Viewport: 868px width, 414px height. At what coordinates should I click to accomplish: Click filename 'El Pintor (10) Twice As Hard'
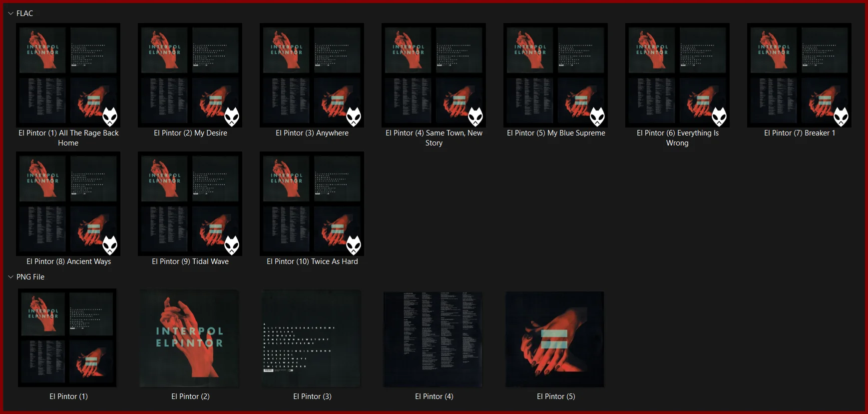point(312,261)
